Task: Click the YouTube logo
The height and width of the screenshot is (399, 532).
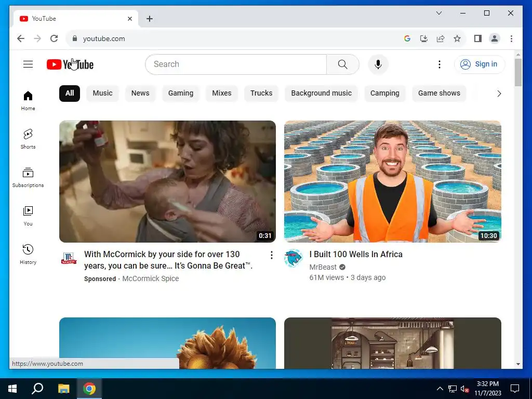Action: (x=70, y=64)
